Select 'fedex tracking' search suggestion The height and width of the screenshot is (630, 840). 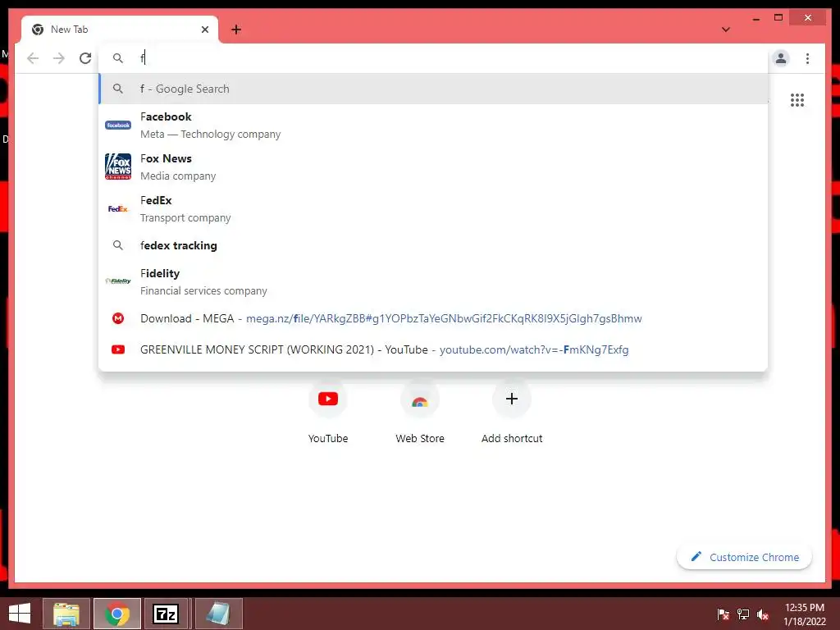tap(433, 245)
